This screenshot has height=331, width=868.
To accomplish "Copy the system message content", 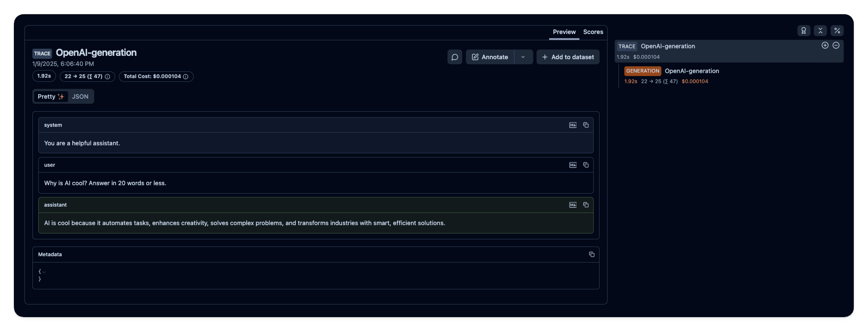I will pyautogui.click(x=586, y=125).
